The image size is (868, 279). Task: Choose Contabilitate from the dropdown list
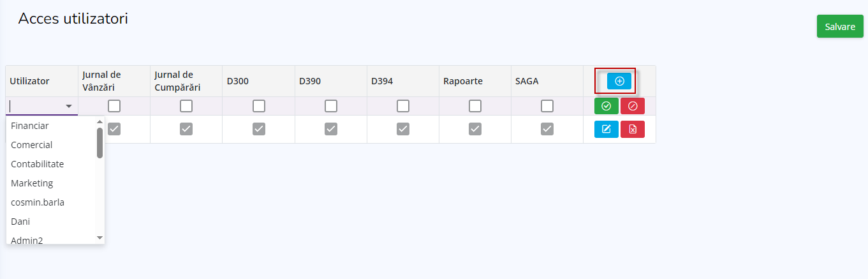tap(38, 164)
